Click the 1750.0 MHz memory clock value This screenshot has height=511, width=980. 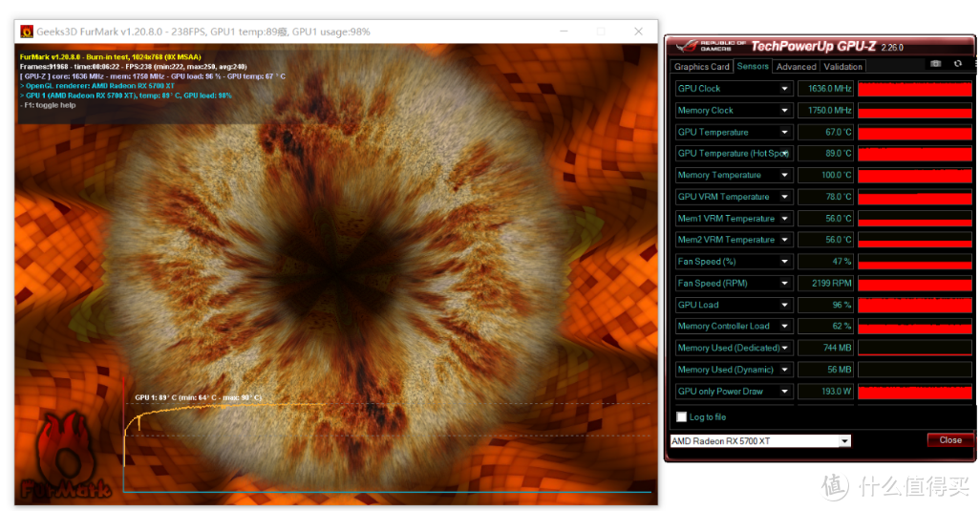826,111
